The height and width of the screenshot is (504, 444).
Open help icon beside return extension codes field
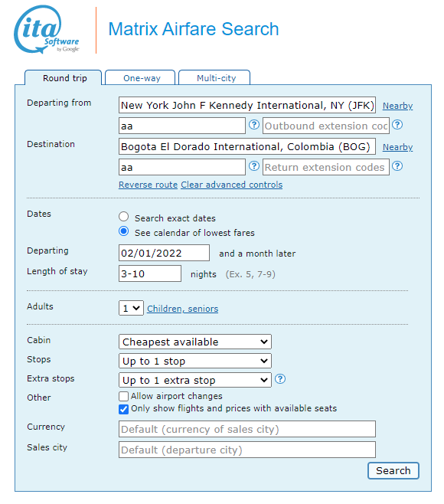click(397, 166)
